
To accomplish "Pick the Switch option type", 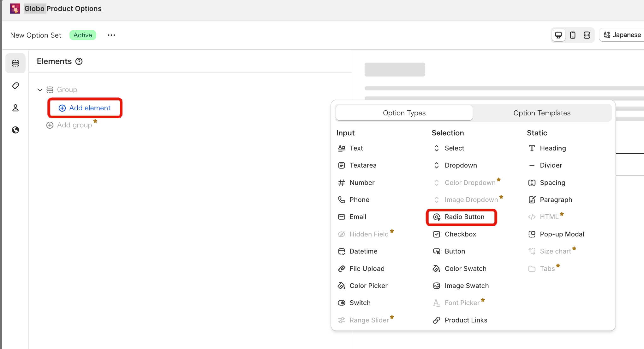I will point(360,303).
